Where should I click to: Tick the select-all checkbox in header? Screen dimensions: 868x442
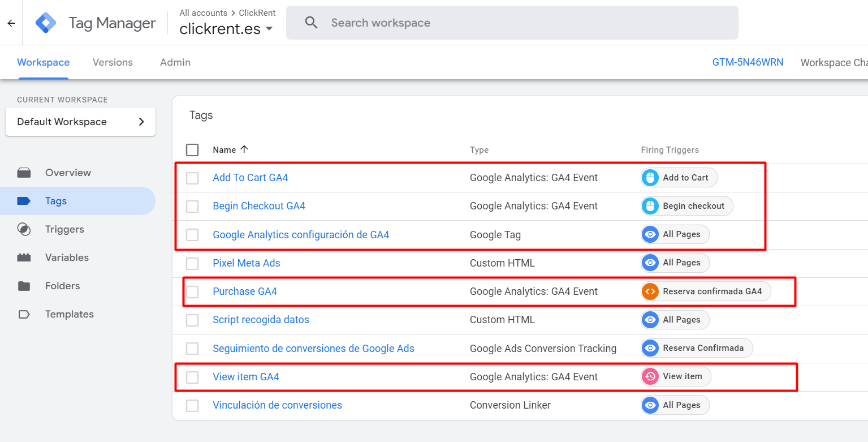192,150
